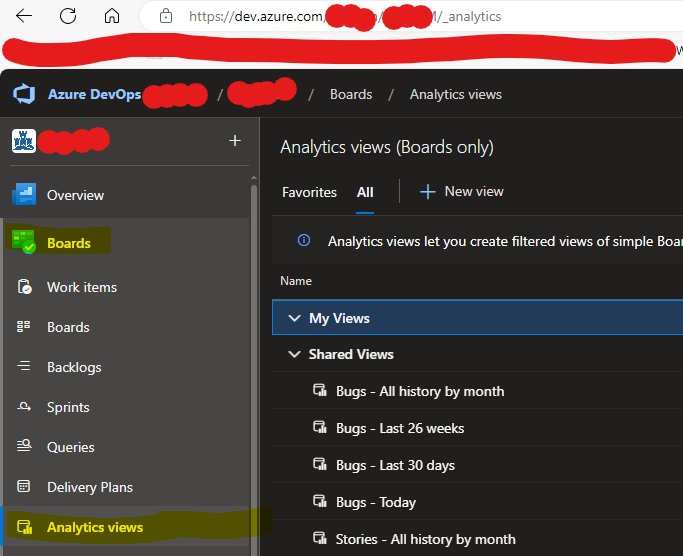The width and height of the screenshot is (683, 556).
Task: Select the All tab
Action: click(x=365, y=192)
